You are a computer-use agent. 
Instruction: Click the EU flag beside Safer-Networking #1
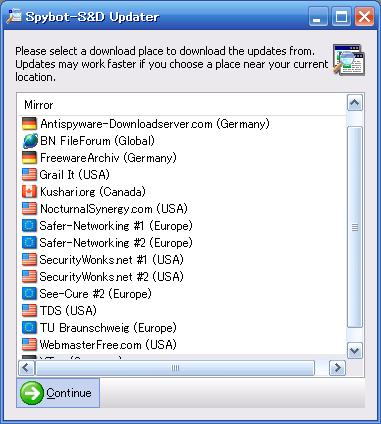[29, 226]
